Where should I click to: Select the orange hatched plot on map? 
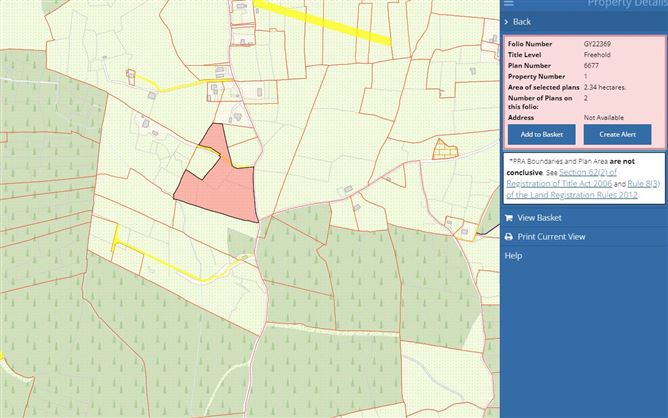443,150
